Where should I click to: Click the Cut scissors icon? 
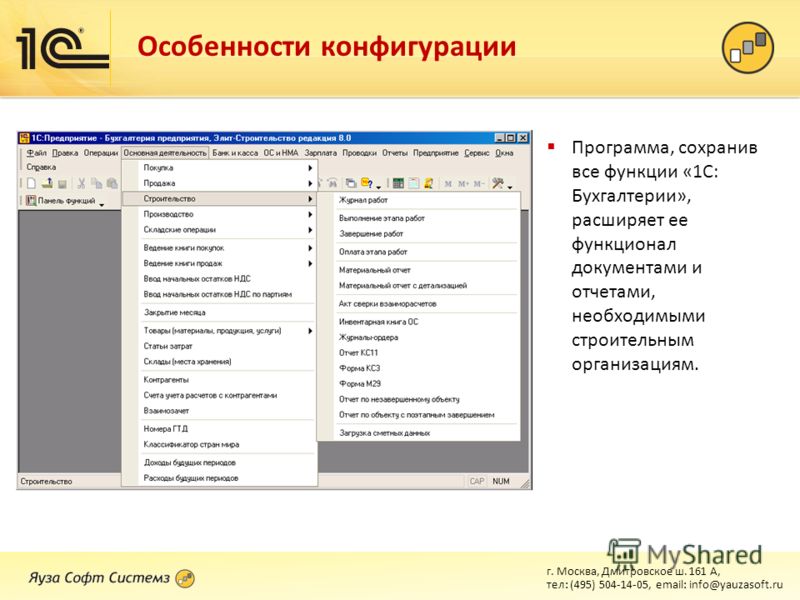click(x=81, y=183)
